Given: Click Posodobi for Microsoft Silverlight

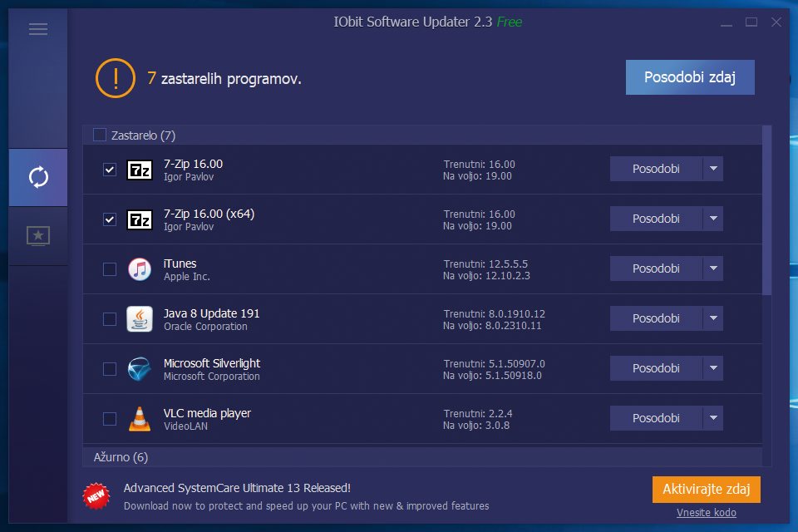Looking at the screenshot, I should point(656,368).
